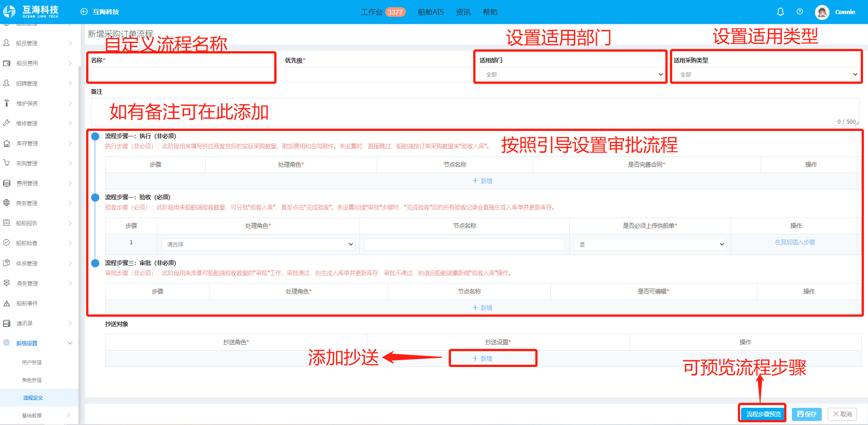Click the 互海科技 breadcrumb text
The image size is (868, 425).
point(106,12)
